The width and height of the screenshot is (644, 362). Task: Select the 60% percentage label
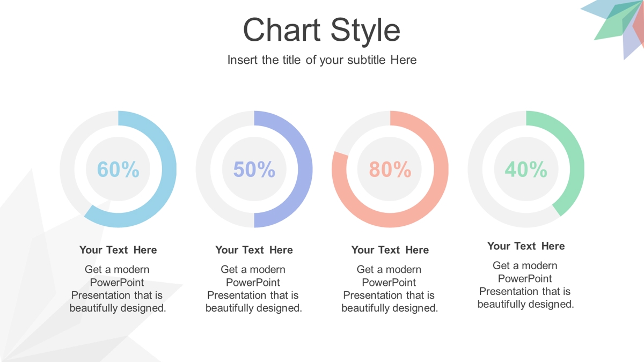point(118,169)
